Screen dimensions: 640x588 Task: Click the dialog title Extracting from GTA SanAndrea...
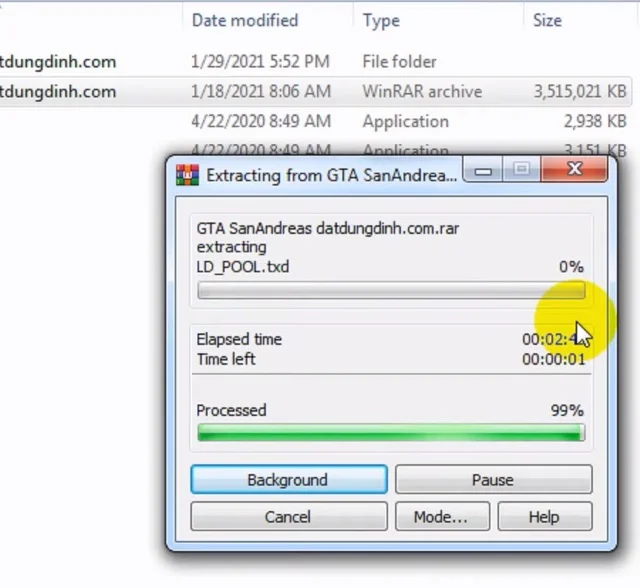tap(331, 175)
